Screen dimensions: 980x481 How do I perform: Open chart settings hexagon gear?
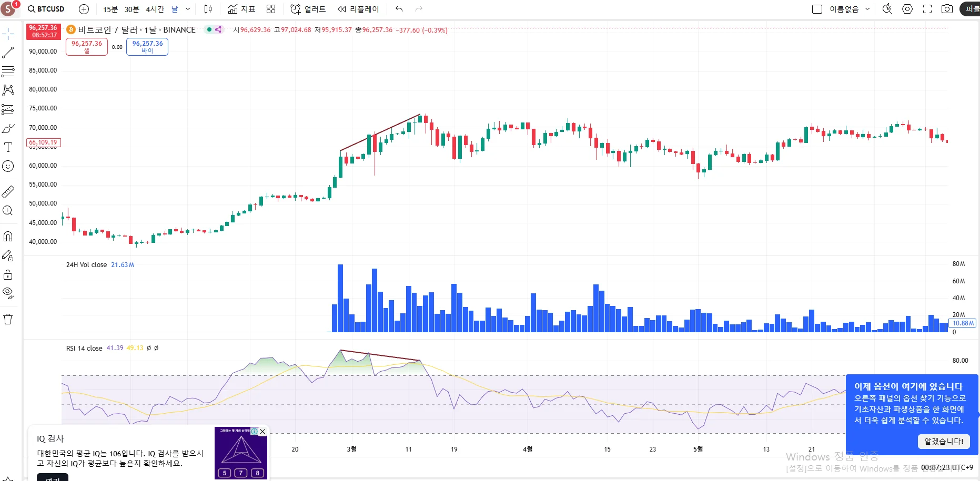click(x=907, y=9)
